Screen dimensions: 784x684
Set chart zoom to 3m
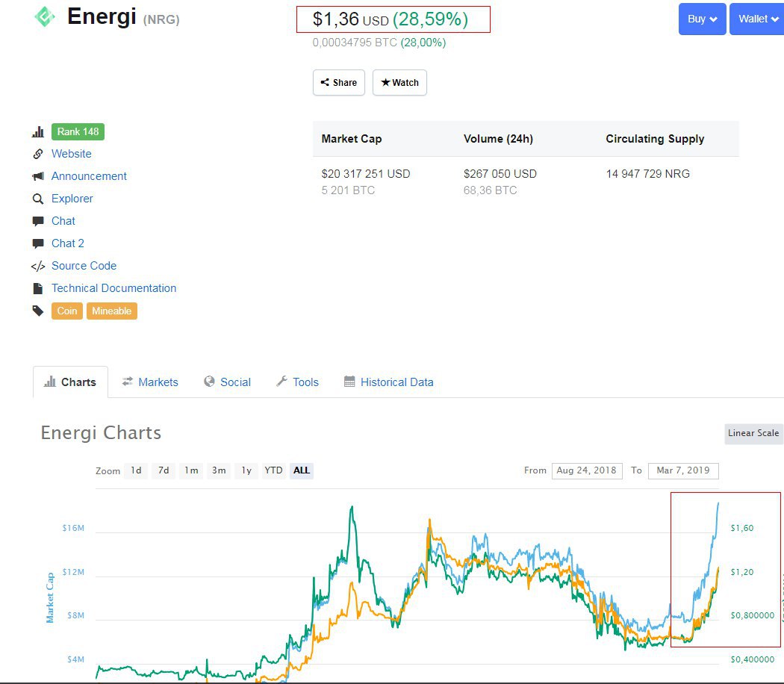click(219, 470)
